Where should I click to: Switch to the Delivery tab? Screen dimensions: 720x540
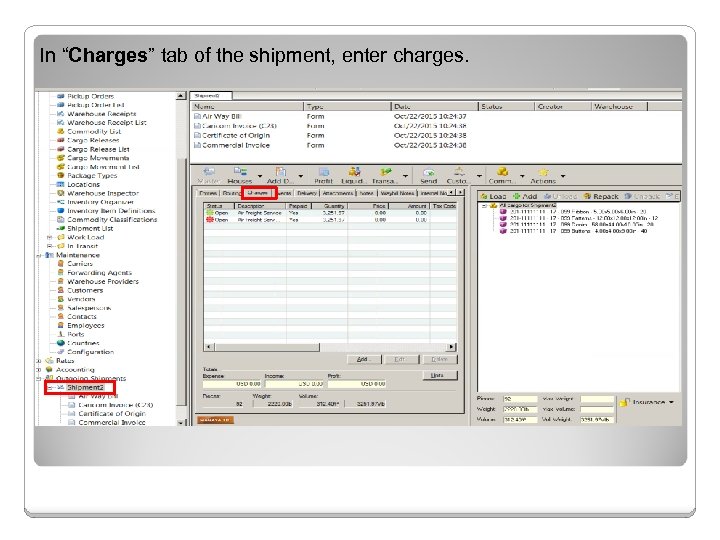307,193
